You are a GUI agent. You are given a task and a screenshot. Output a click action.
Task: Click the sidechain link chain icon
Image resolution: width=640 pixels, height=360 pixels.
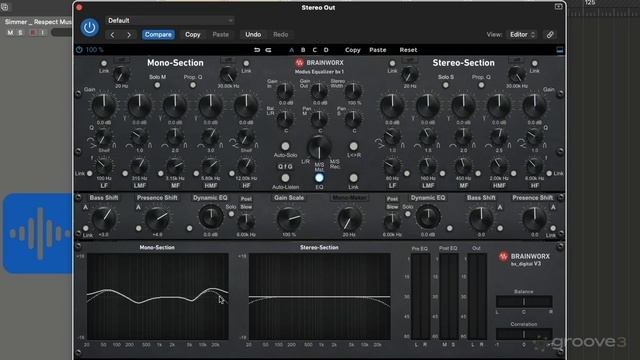click(550, 35)
